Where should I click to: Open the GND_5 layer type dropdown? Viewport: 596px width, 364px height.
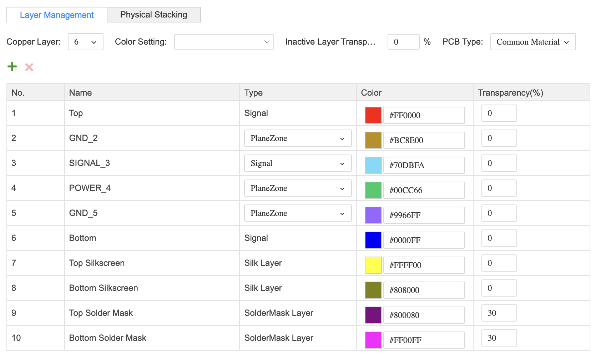point(298,213)
